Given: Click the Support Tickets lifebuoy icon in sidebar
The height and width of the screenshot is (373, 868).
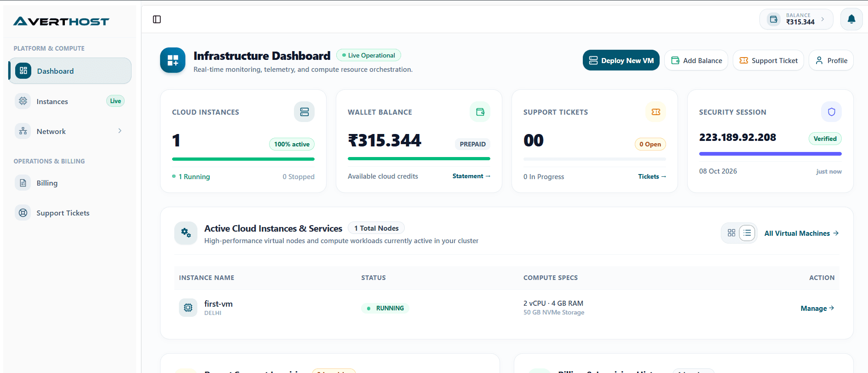Looking at the screenshot, I should pyautogui.click(x=23, y=213).
